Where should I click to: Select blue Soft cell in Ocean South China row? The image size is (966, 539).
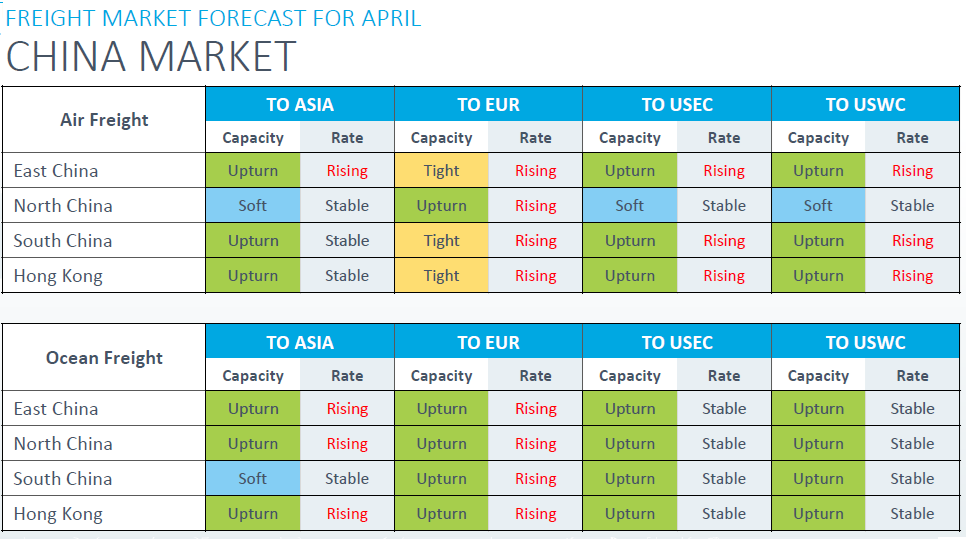coord(253,479)
